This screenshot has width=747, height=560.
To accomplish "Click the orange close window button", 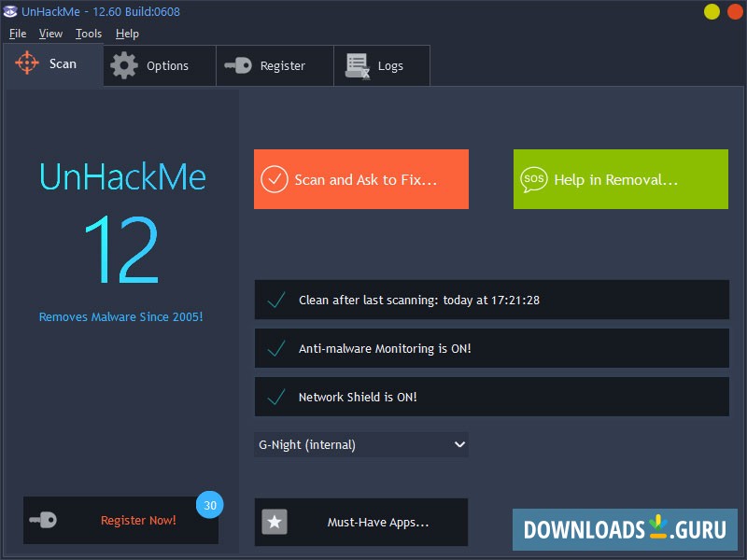I will (x=736, y=11).
